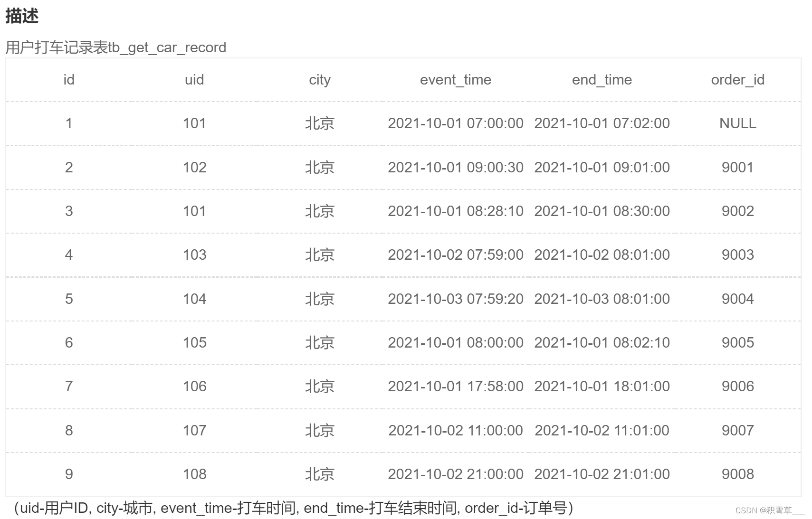Click order number 9001

[737, 167]
